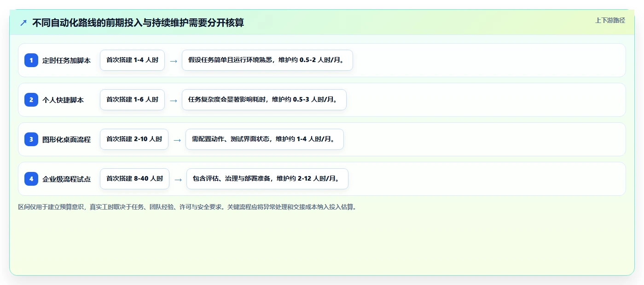
Task: Select the number 2 badge
Action: click(31, 100)
